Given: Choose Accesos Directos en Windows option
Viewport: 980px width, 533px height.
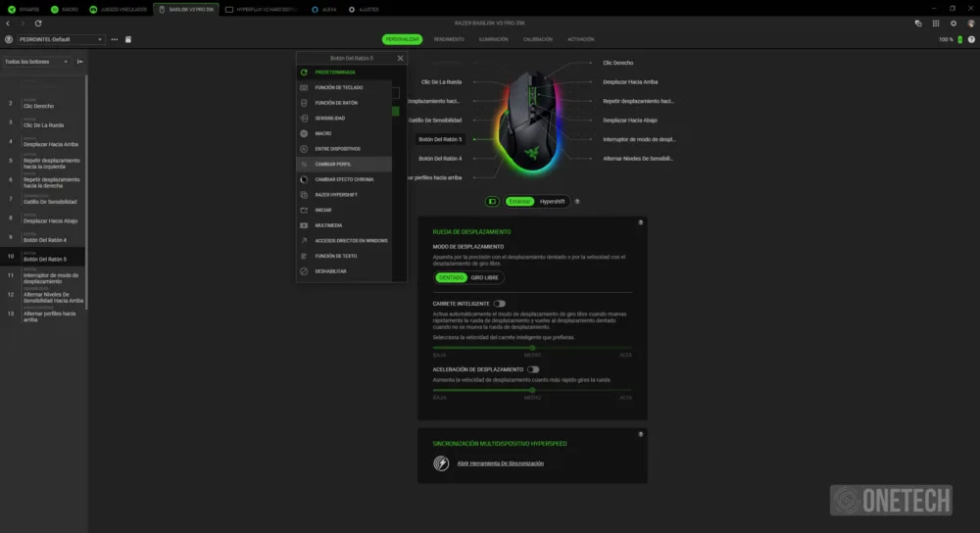Looking at the screenshot, I should tap(344, 241).
